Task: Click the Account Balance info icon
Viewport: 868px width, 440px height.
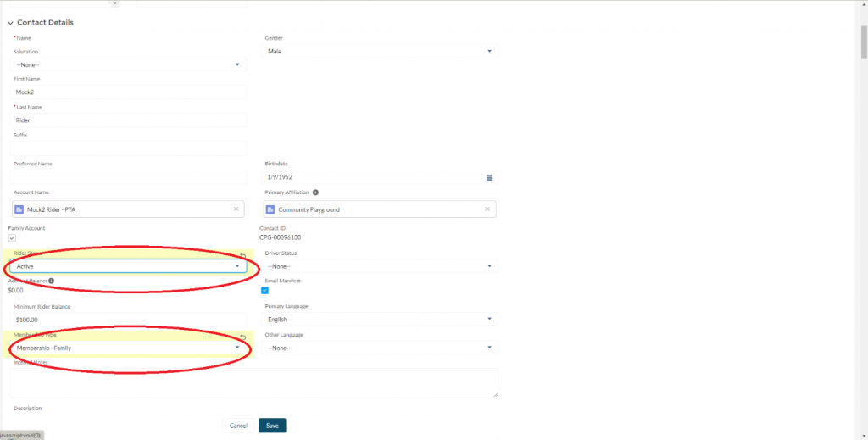Action: tap(52, 281)
